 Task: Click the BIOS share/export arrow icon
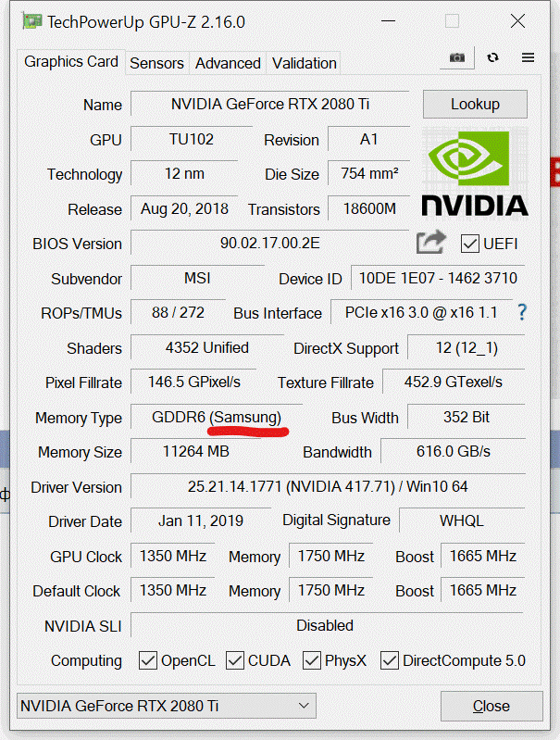(x=430, y=243)
